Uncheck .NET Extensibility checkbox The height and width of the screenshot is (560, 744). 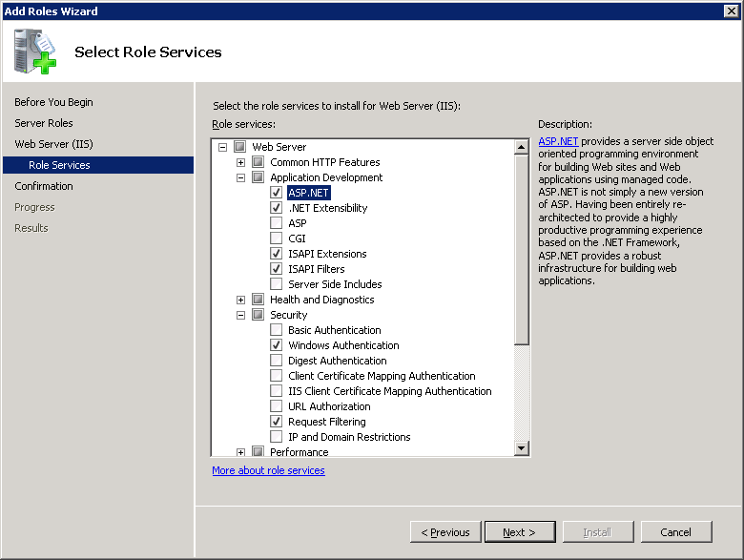[277, 208]
